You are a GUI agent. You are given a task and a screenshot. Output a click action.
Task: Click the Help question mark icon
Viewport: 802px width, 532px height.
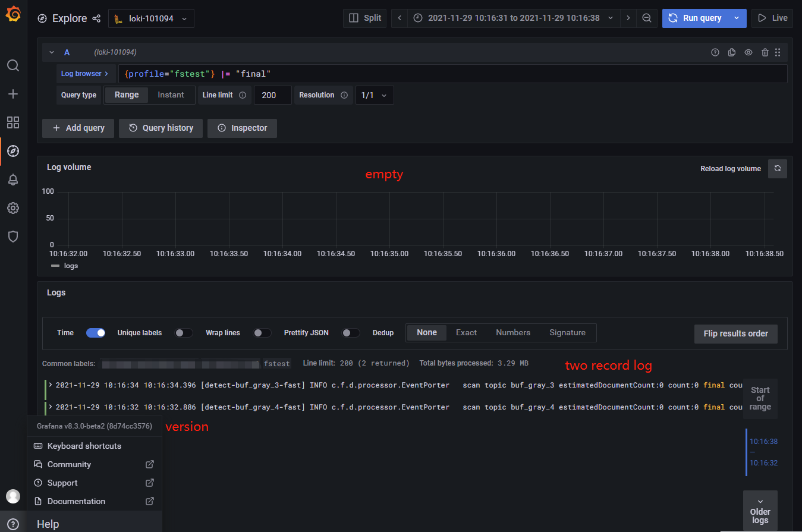point(13,524)
